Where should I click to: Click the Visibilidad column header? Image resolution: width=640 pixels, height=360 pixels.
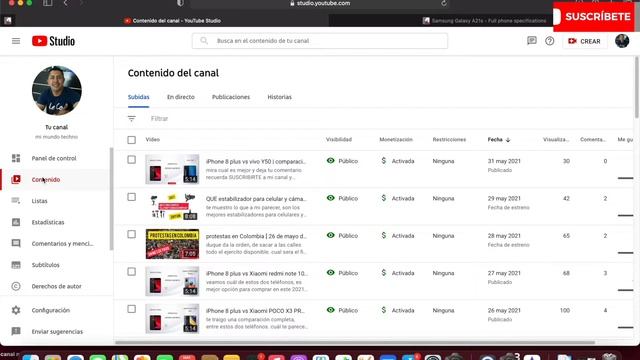pos(339,140)
